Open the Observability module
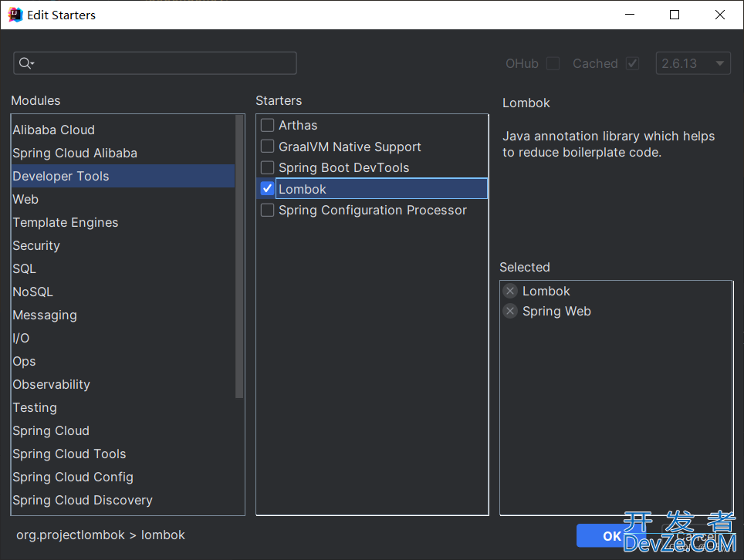 pos(123,385)
